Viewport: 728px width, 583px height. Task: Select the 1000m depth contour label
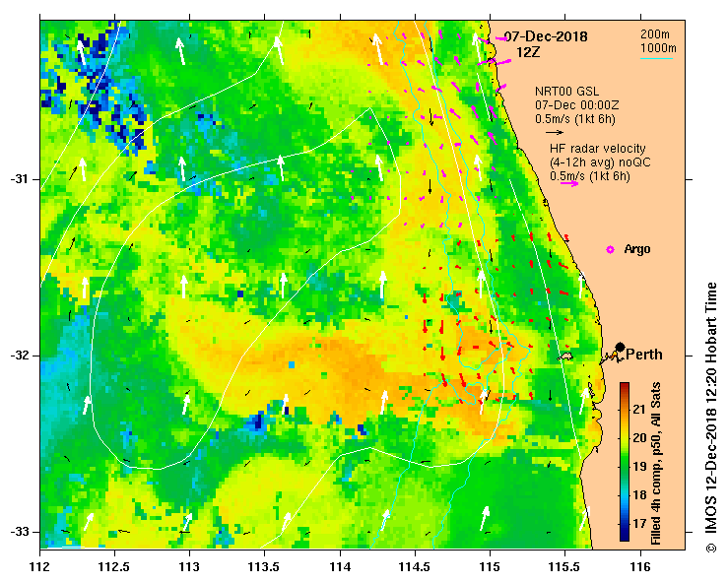point(658,48)
